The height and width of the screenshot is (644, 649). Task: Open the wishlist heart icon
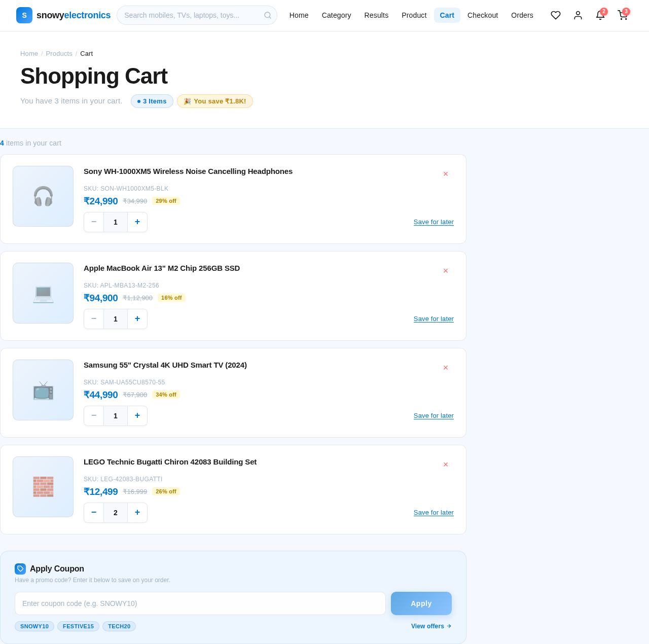pyautogui.click(x=556, y=15)
